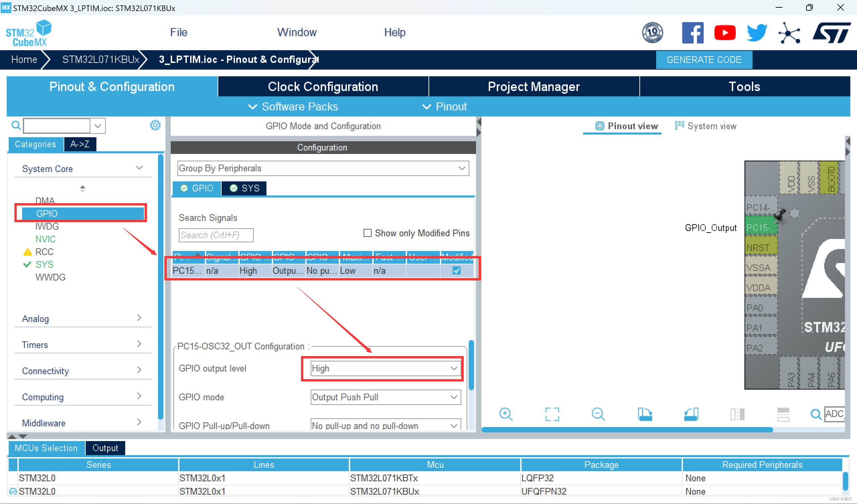Screen dimensions: 857x504
Task: Open the GPIO output level dropdown
Action: 385,368
